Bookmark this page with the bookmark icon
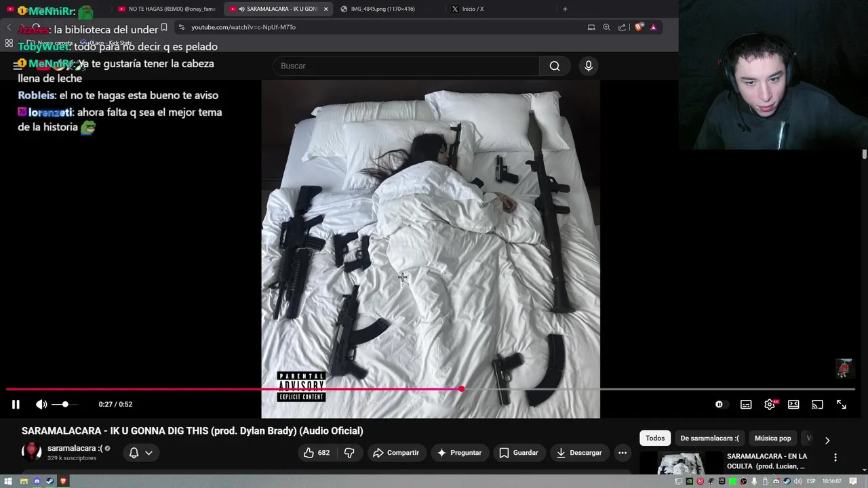The image size is (868, 488). [163, 27]
